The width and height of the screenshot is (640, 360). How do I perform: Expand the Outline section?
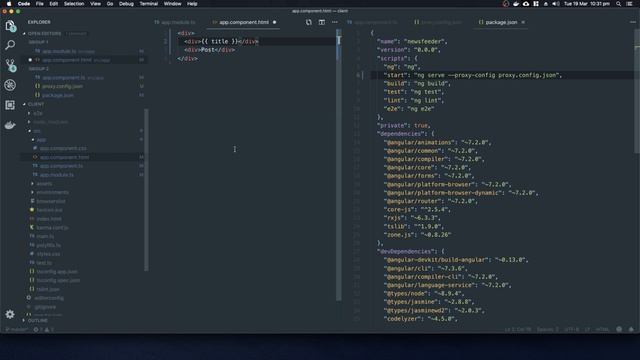(38, 321)
